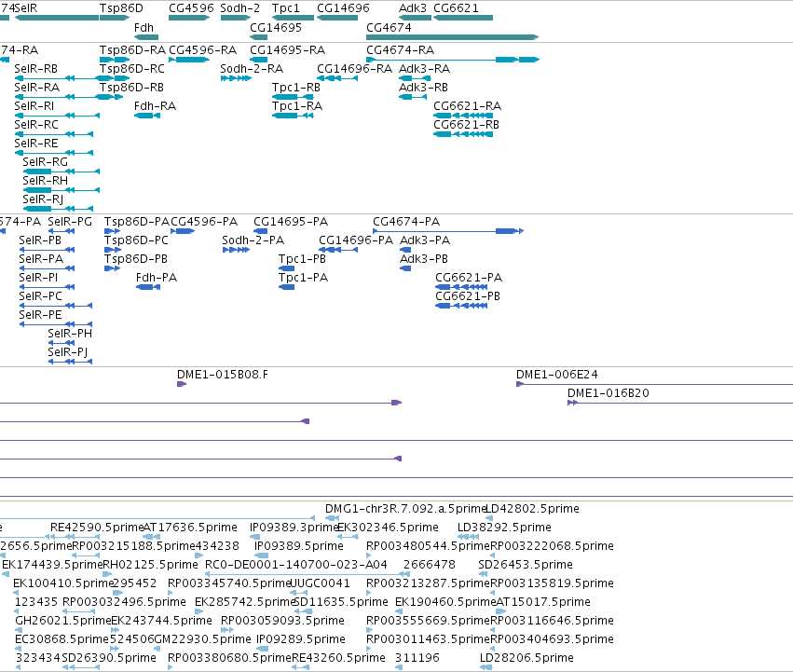This screenshot has height=672, width=793.
Task: Open protein CG14695-PA label
Action: pos(291,221)
